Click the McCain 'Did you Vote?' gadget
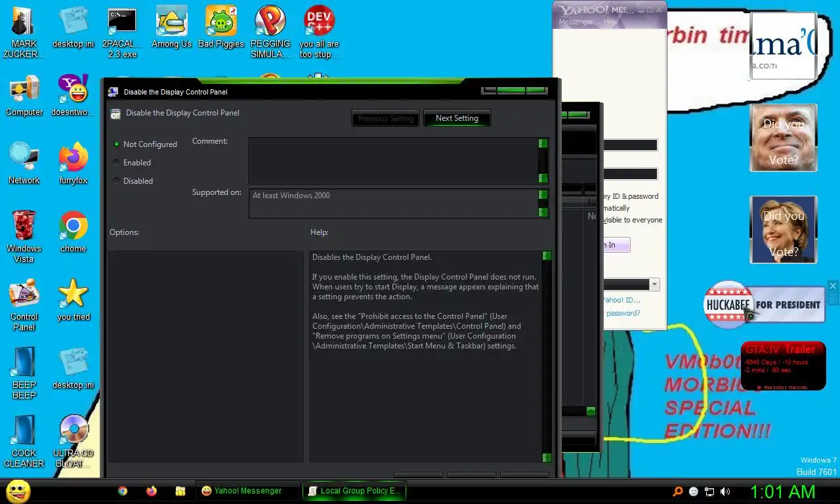This screenshot has height=504, width=840. [784, 138]
